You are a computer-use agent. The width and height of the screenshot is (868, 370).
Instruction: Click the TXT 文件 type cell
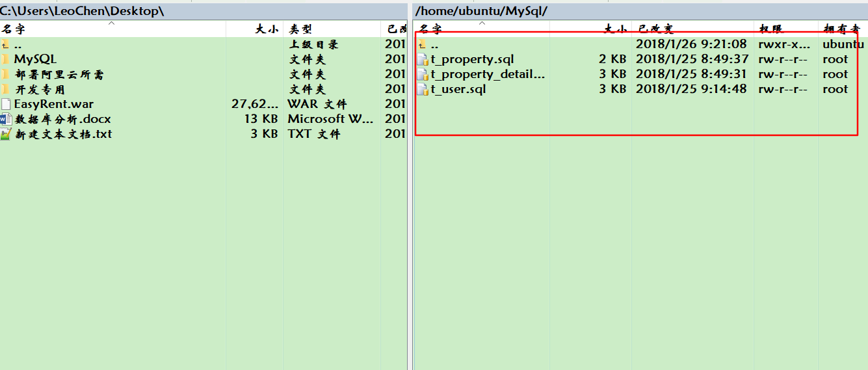[314, 134]
